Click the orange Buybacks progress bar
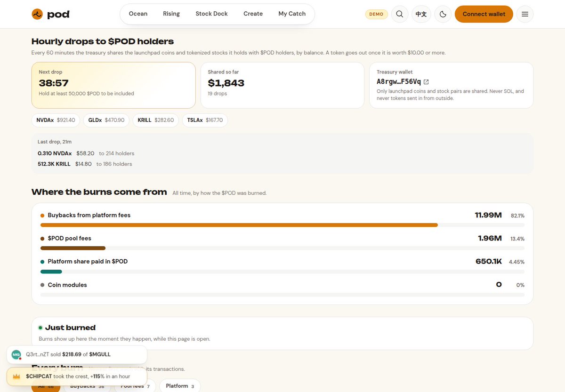 tap(239, 225)
